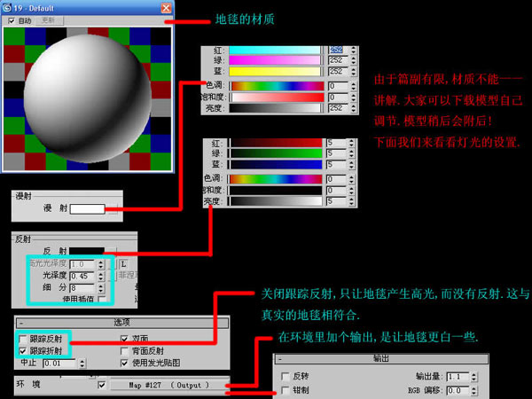Open the Map #127 (Output) map button
532x399 pixels.
click(x=169, y=385)
